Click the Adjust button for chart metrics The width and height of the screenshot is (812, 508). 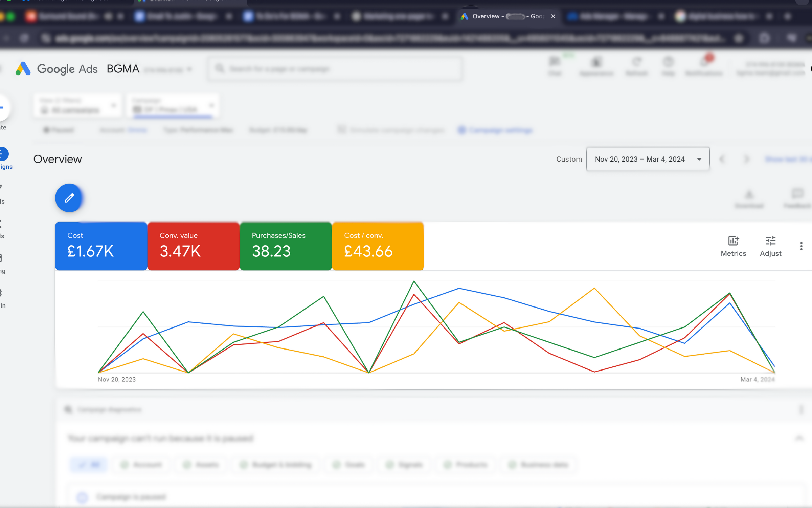[770, 246]
